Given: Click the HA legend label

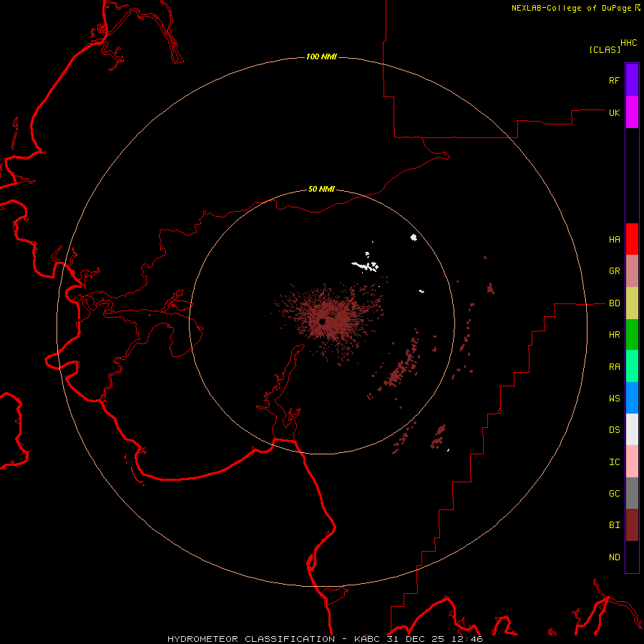Looking at the screenshot, I should coord(614,240).
